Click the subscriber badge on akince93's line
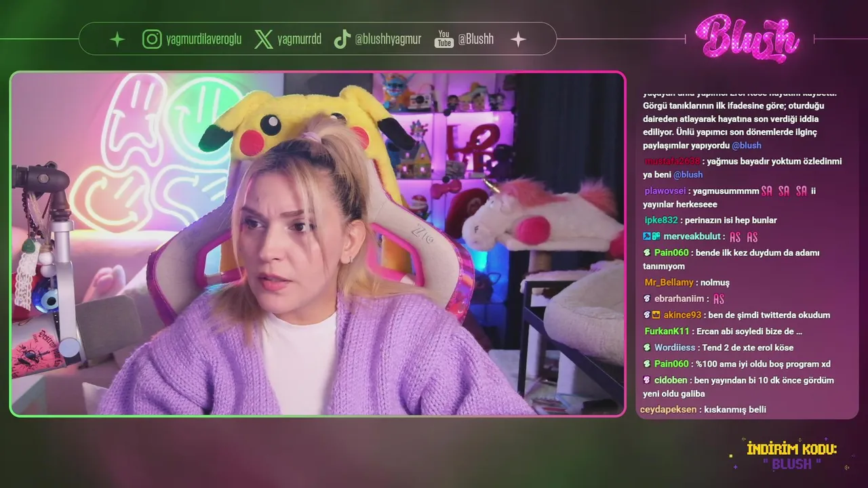Viewport: 868px width, 488px height. (647, 315)
